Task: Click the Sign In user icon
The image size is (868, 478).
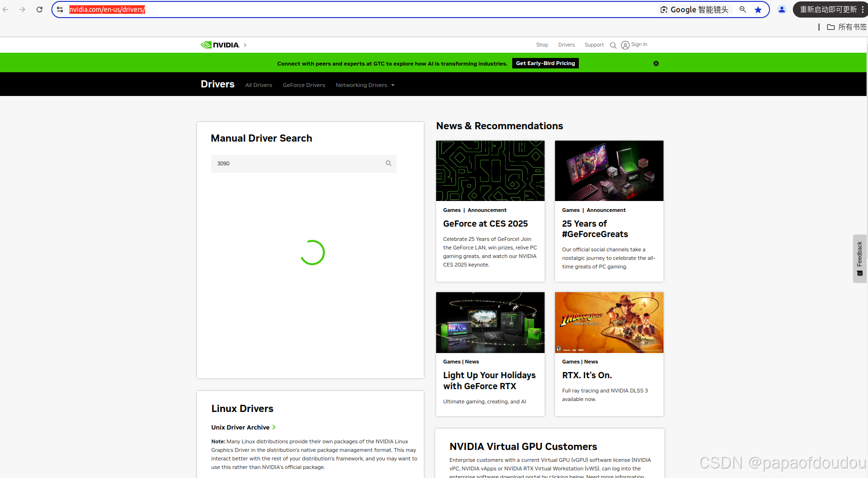Action: (625, 45)
